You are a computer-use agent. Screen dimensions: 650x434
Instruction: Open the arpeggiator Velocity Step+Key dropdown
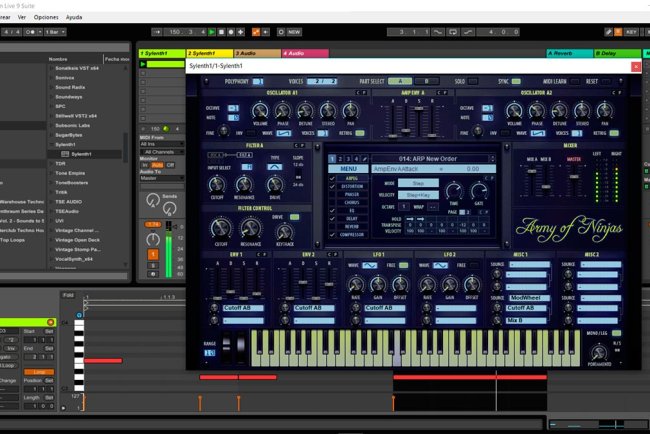pyautogui.click(x=418, y=195)
